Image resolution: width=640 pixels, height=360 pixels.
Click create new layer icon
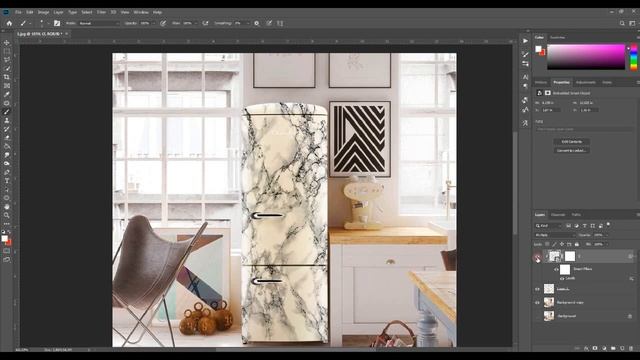[622, 349]
